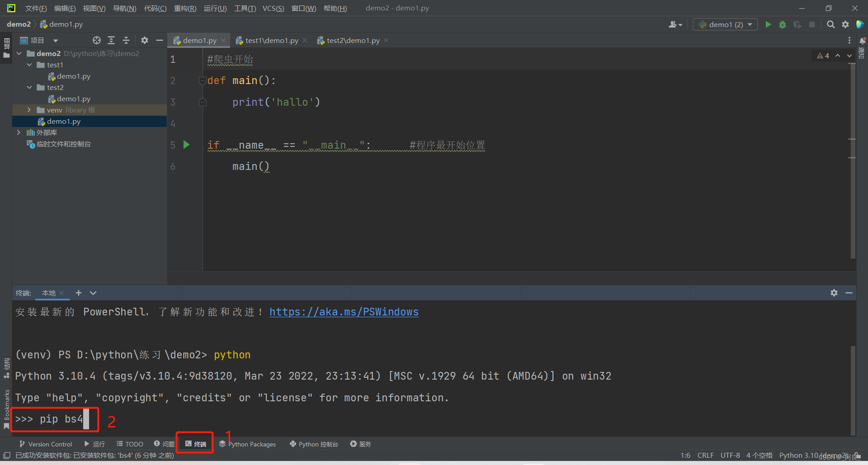This screenshot has height=465, width=868.
Task: Open Version Control tool window
Action: click(x=46, y=444)
